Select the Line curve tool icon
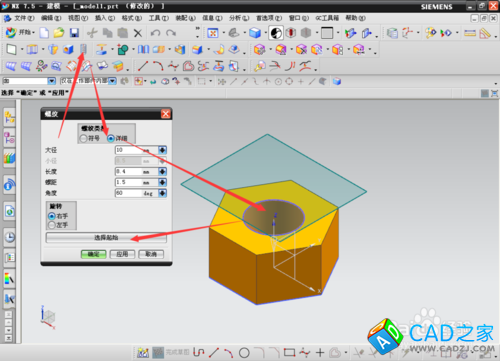The width and height of the screenshot is (500, 361). [x=143, y=66]
